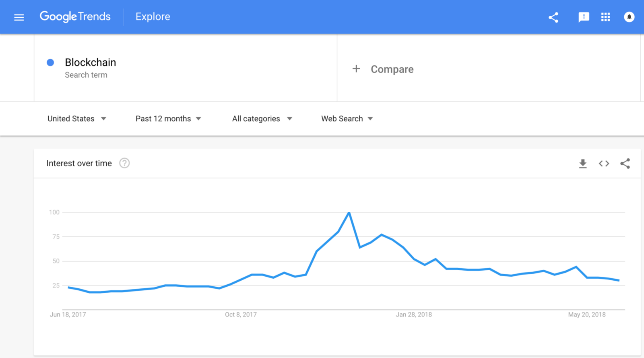
Task: Click the plus icon beside Compare
Action: coord(356,69)
